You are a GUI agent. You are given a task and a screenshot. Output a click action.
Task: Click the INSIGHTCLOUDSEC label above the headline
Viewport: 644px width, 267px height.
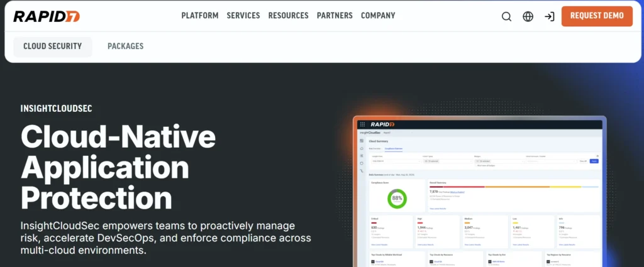point(56,109)
